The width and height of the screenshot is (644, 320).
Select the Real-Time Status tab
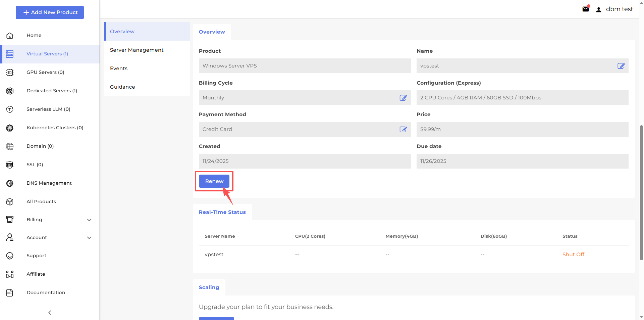[x=222, y=212]
